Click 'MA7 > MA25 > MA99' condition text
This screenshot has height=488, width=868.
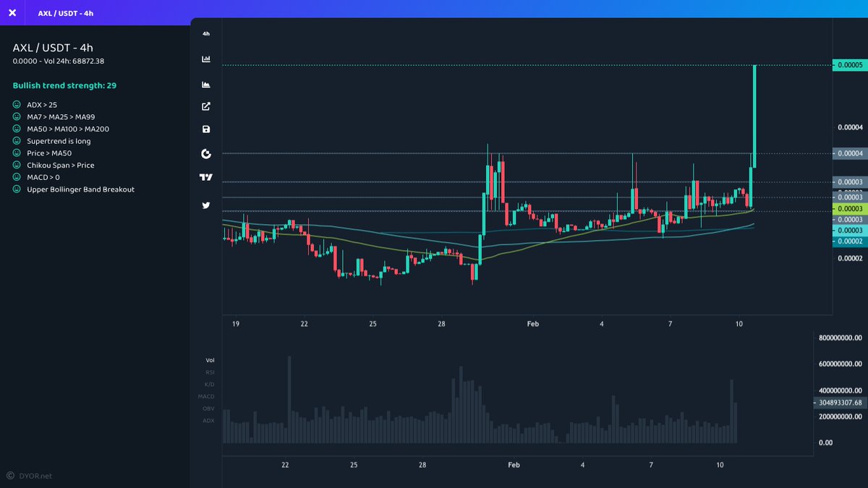(x=61, y=117)
